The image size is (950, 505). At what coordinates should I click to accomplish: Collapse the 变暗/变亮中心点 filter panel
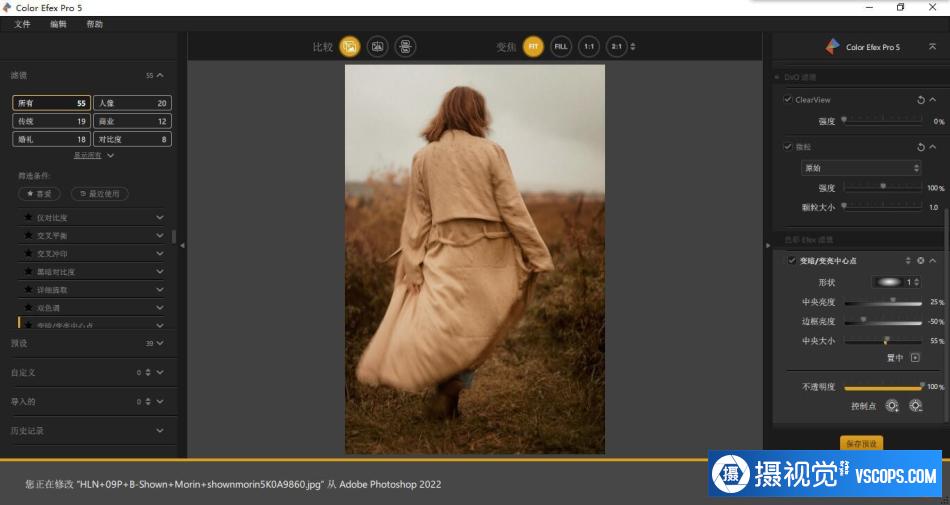pyautogui.click(x=933, y=260)
